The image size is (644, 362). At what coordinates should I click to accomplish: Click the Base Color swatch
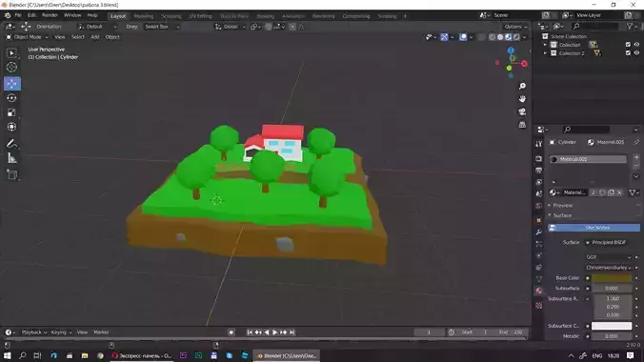tap(612, 278)
